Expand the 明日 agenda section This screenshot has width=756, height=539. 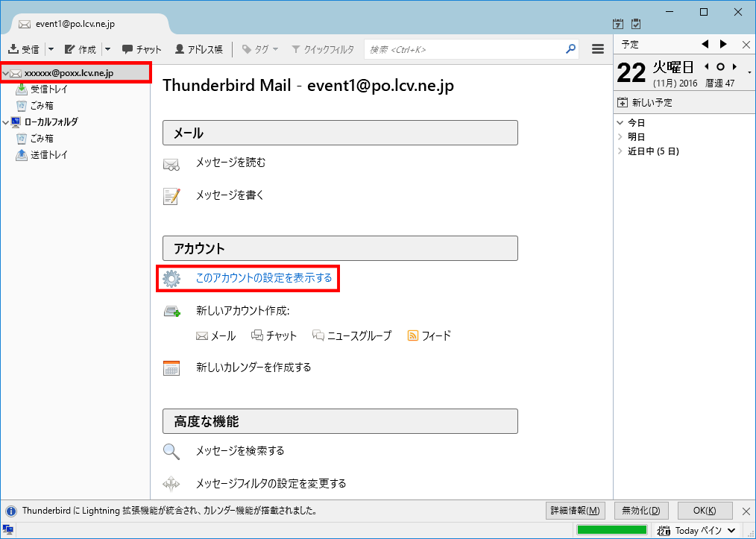pos(620,137)
